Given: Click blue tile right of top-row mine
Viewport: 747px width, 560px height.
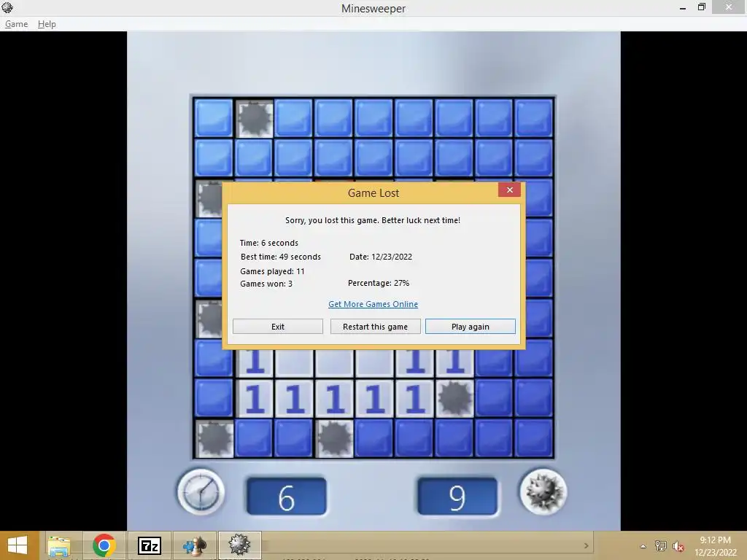Looking at the screenshot, I should pos(295,118).
